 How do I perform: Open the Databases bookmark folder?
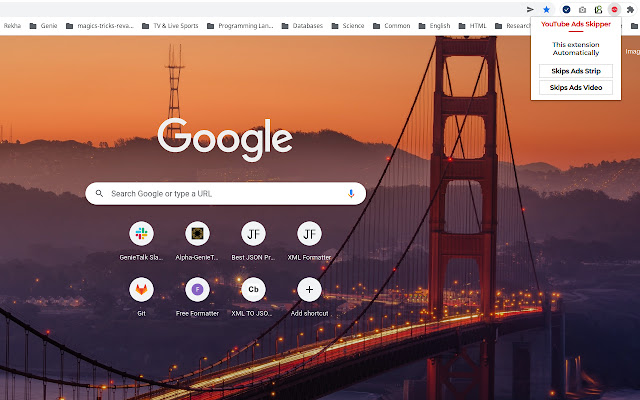302,26
